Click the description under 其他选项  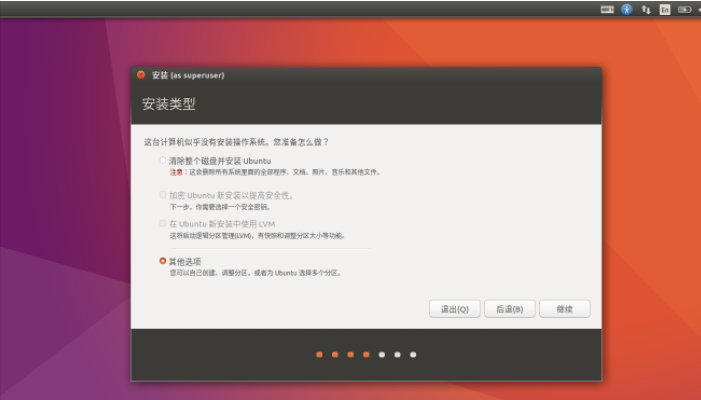click(255, 273)
